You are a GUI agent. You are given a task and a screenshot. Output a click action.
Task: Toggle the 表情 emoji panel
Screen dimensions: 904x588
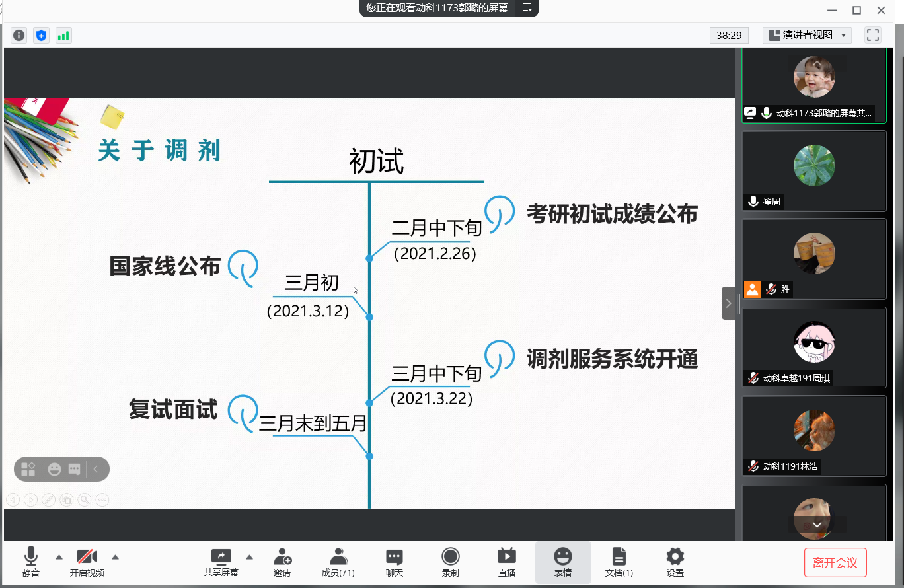tap(563, 562)
